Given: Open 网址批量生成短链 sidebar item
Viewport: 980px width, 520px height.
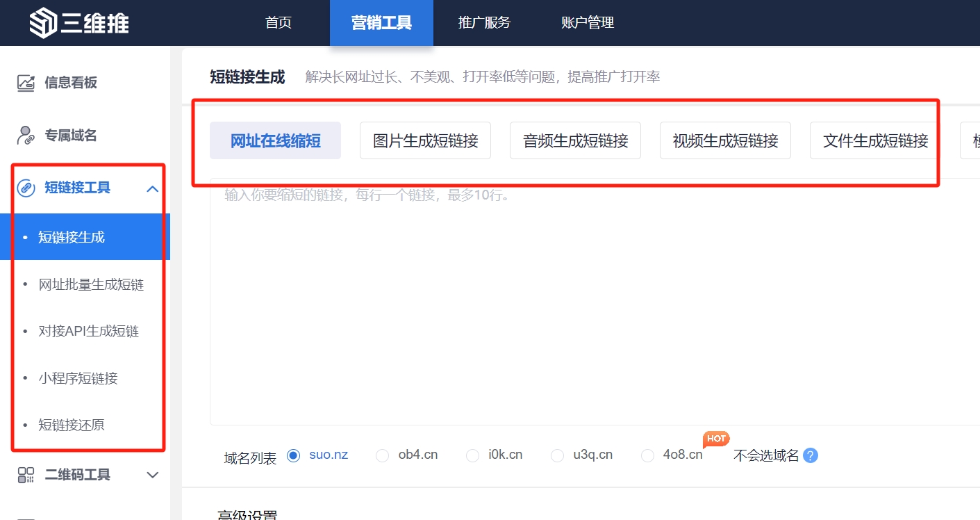Looking at the screenshot, I should (91, 284).
